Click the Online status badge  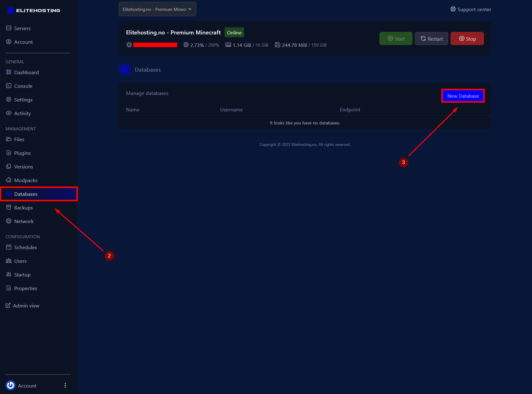click(x=234, y=32)
